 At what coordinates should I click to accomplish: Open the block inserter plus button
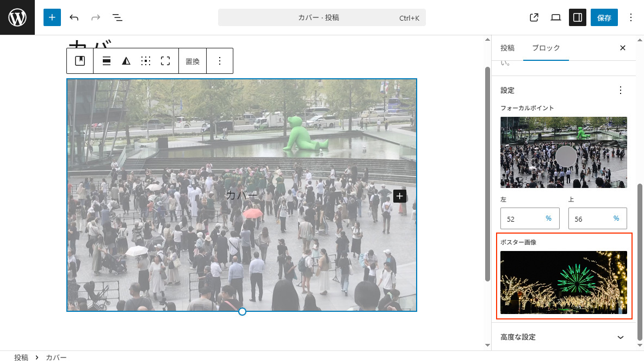point(52,17)
